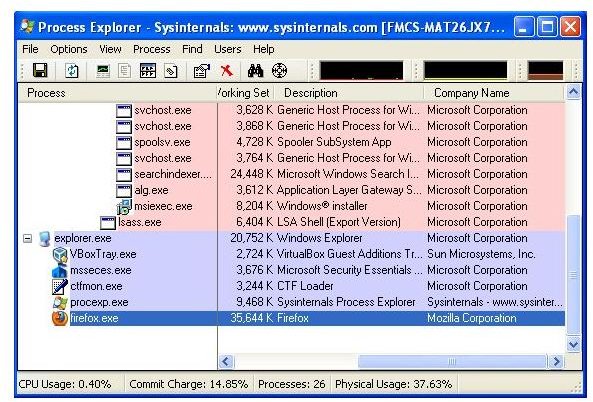Select the VBoxTray.exe process name
The width and height of the screenshot is (593, 402).
pyautogui.click(x=103, y=255)
